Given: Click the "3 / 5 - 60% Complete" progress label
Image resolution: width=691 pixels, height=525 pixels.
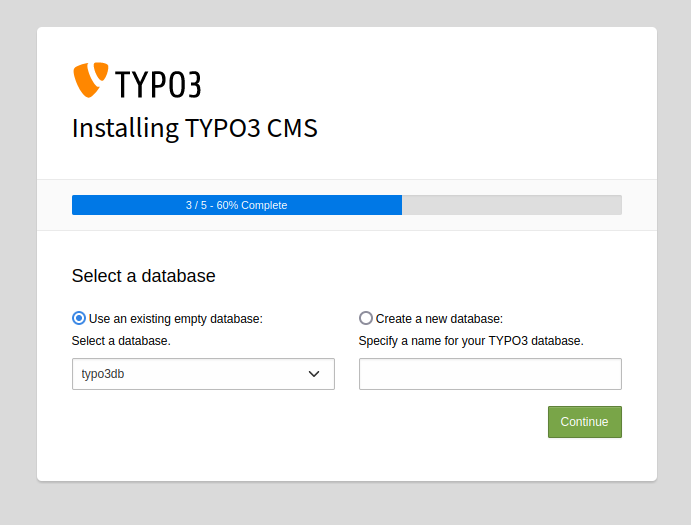Looking at the screenshot, I should [236, 205].
